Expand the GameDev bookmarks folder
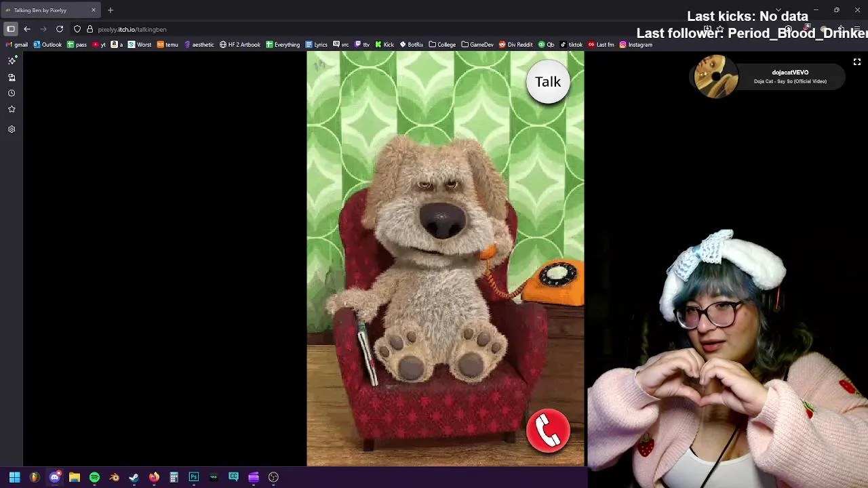Screen dimensions: 868x488 pos(477,45)
